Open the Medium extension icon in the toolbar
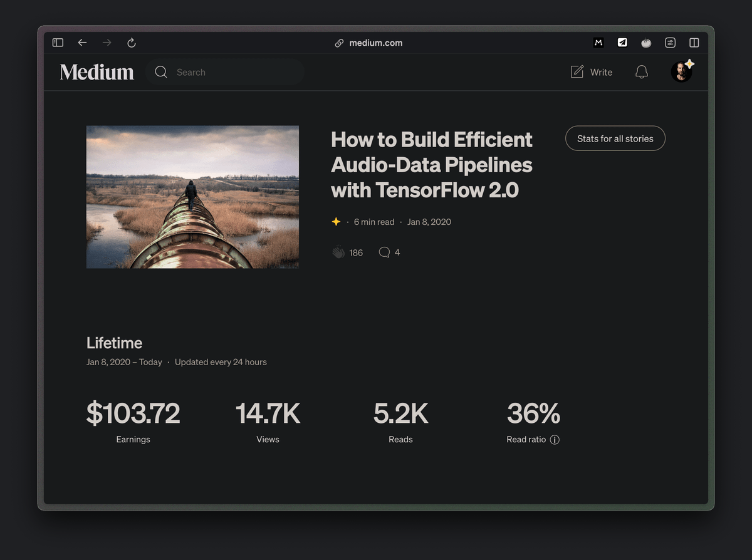 coord(598,43)
